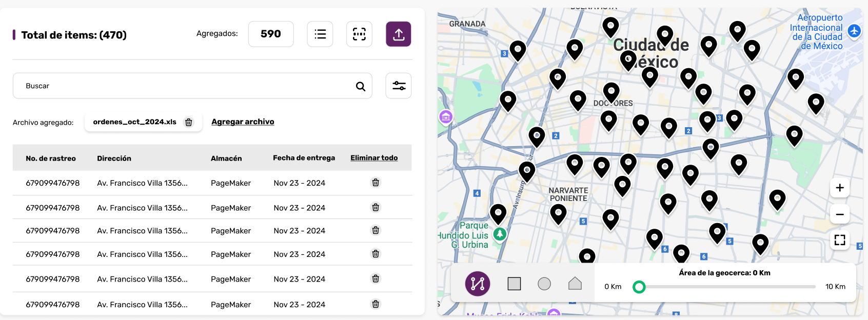Click the Fecha de entrega column header
868x320 pixels.
coord(304,158)
